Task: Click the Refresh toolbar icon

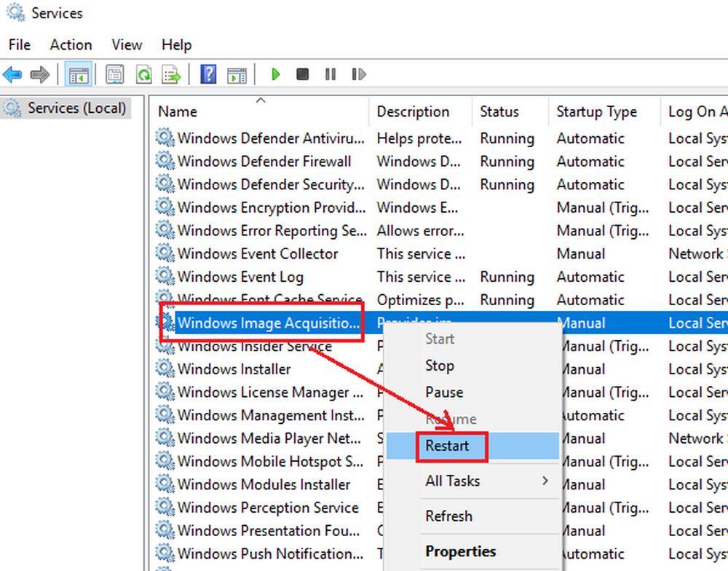Action: pyautogui.click(x=144, y=74)
